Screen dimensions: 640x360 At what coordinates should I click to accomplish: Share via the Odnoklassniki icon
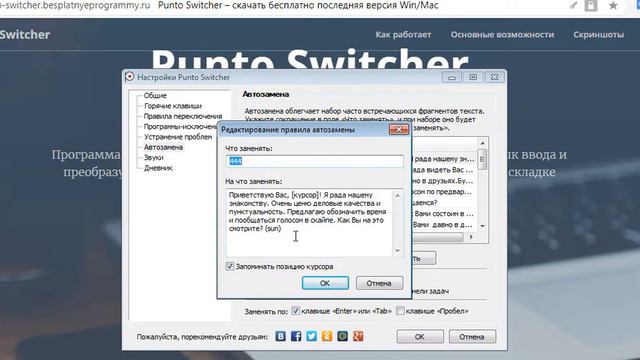tap(327, 336)
